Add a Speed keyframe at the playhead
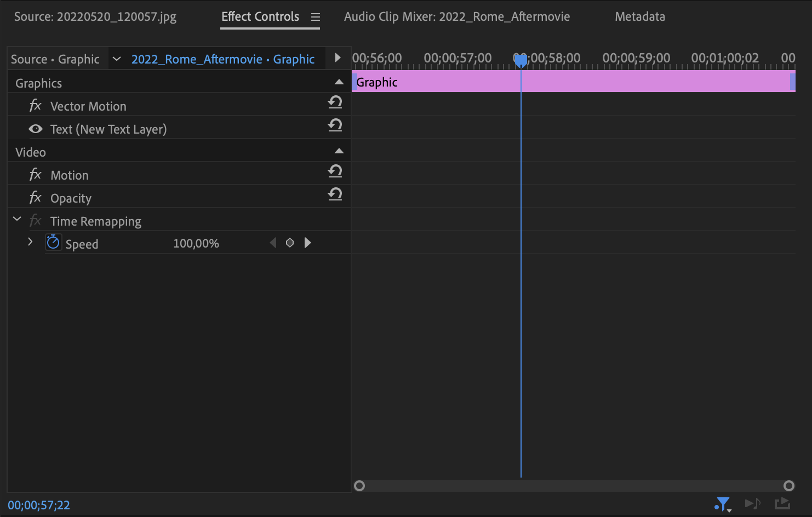The height and width of the screenshot is (517, 812). pyautogui.click(x=290, y=243)
